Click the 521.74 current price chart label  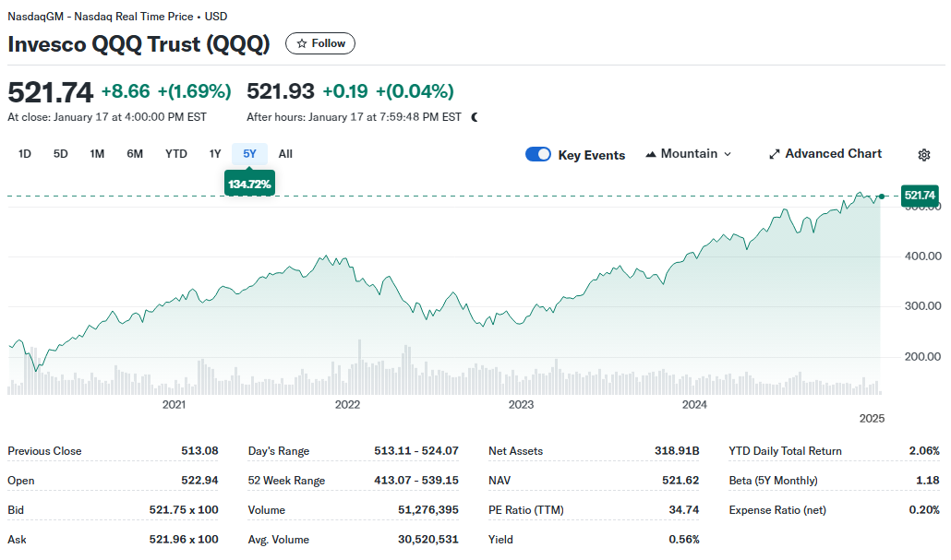920,196
